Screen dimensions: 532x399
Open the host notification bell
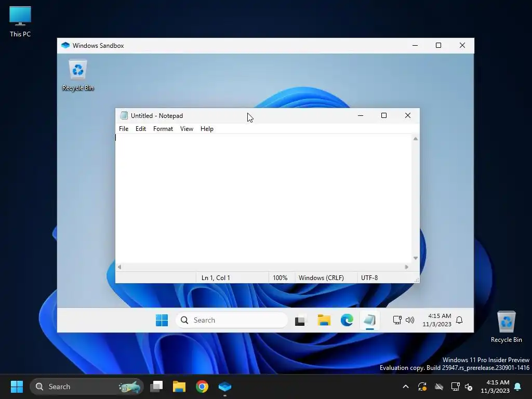(518, 387)
